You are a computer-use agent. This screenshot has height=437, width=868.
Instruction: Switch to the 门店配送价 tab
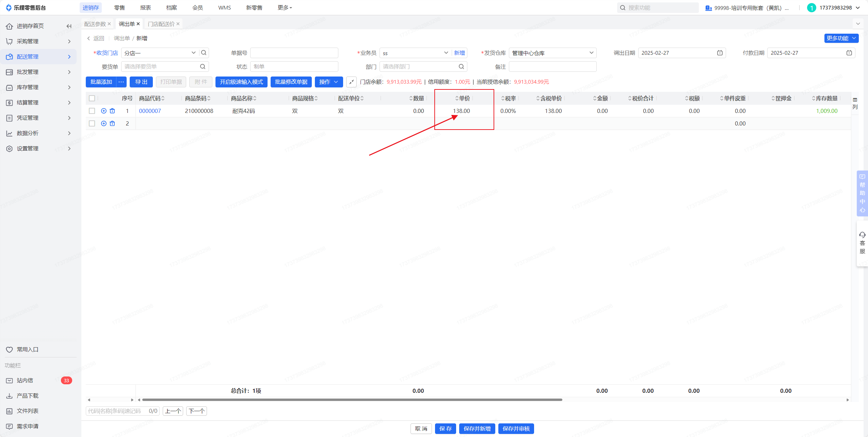point(161,24)
